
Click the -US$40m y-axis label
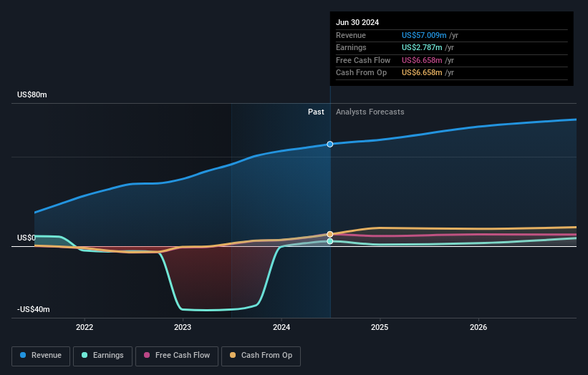34,309
